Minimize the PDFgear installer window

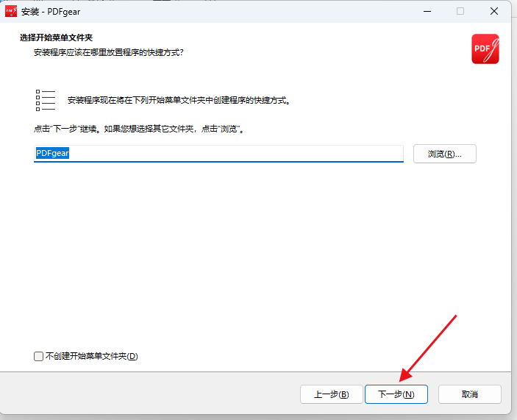pyautogui.click(x=427, y=12)
